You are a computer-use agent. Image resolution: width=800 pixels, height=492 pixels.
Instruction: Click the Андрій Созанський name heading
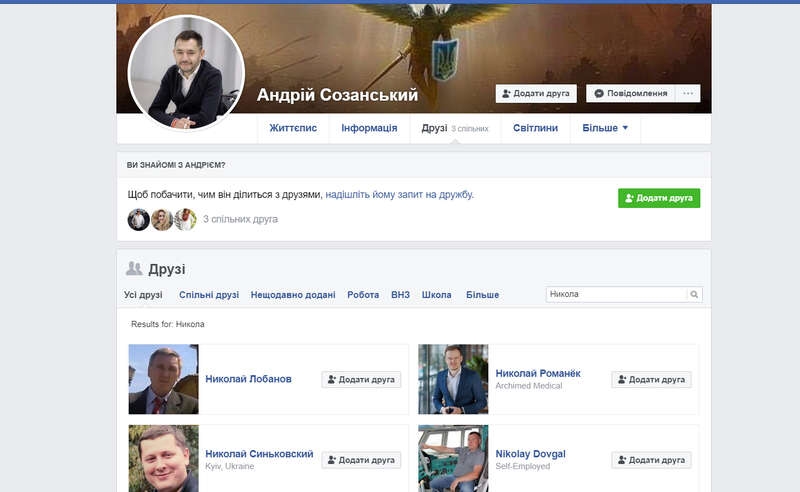point(337,95)
